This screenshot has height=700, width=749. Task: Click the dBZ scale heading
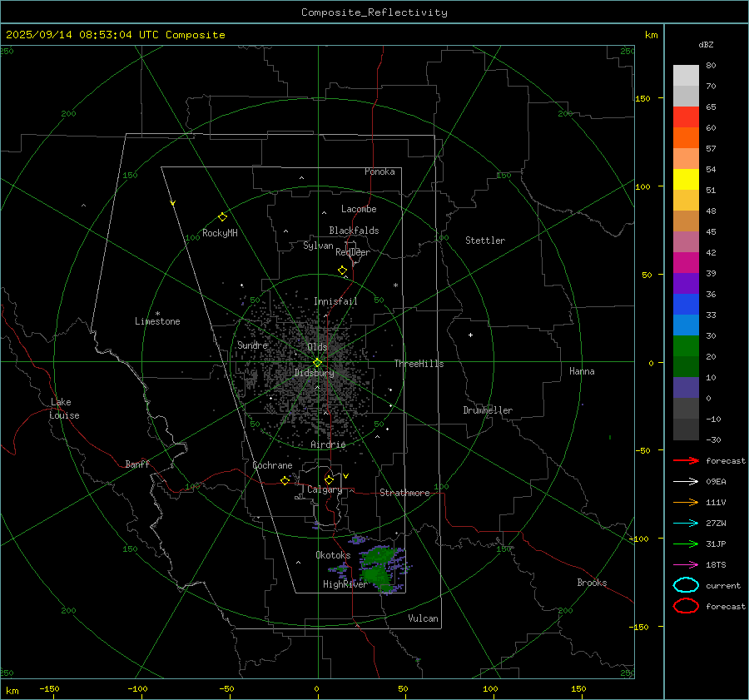(706, 44)
